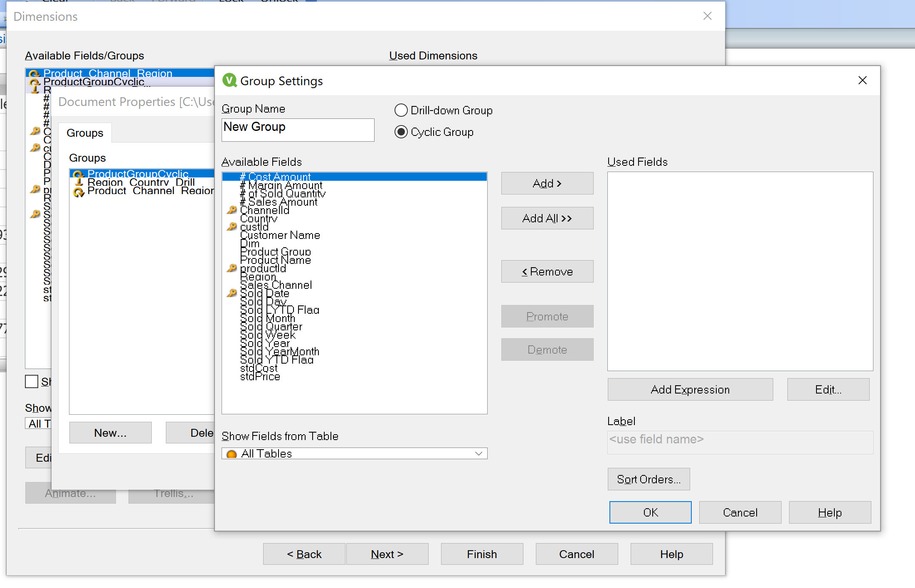The image size is (915, 588).
Task: Click the key icon next to Sold Date
Action: pyautogui.click(x=232, y=293)
